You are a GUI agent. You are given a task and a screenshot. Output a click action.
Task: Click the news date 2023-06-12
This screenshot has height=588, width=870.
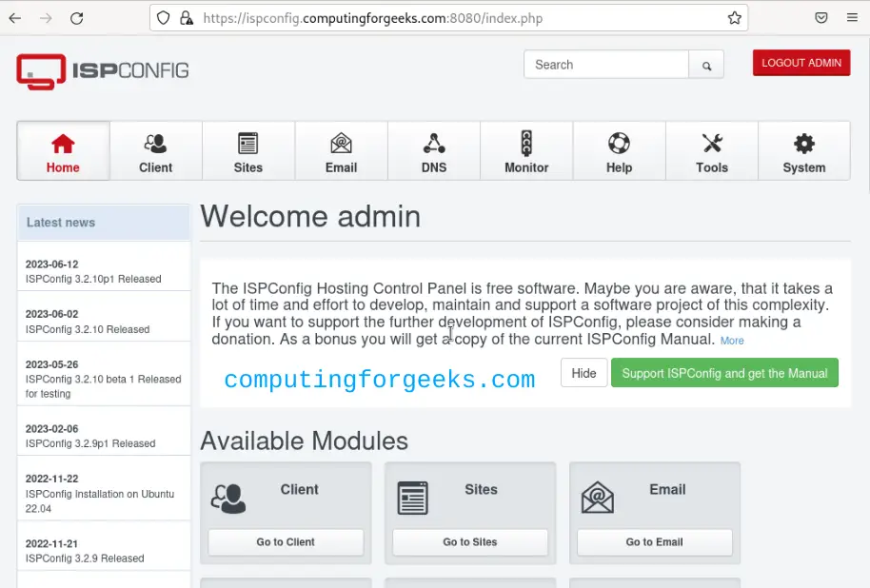point(52,265)
